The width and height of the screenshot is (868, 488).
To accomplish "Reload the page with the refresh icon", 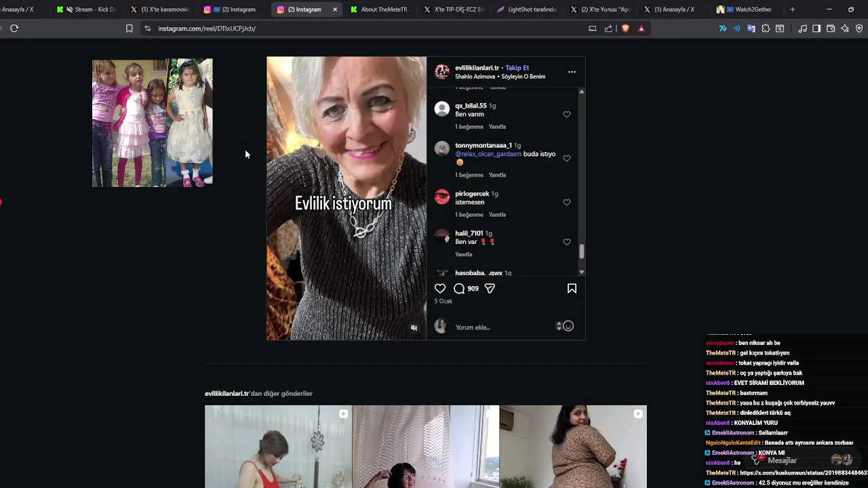I will click(14, 28).
